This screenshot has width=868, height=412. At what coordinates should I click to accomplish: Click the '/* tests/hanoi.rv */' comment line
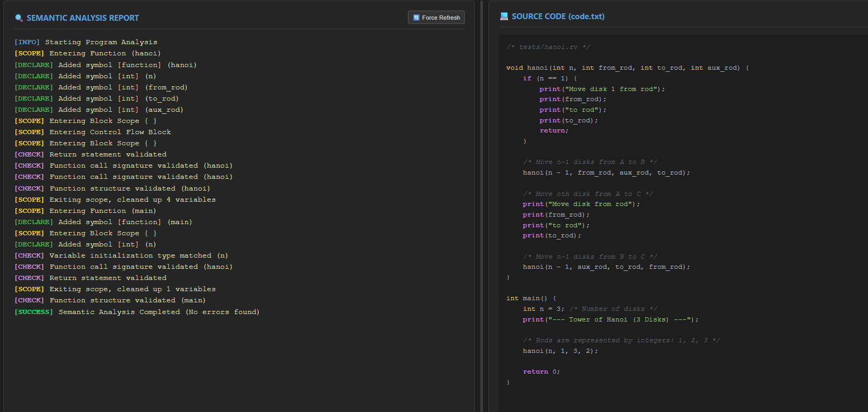pos(548,47)
